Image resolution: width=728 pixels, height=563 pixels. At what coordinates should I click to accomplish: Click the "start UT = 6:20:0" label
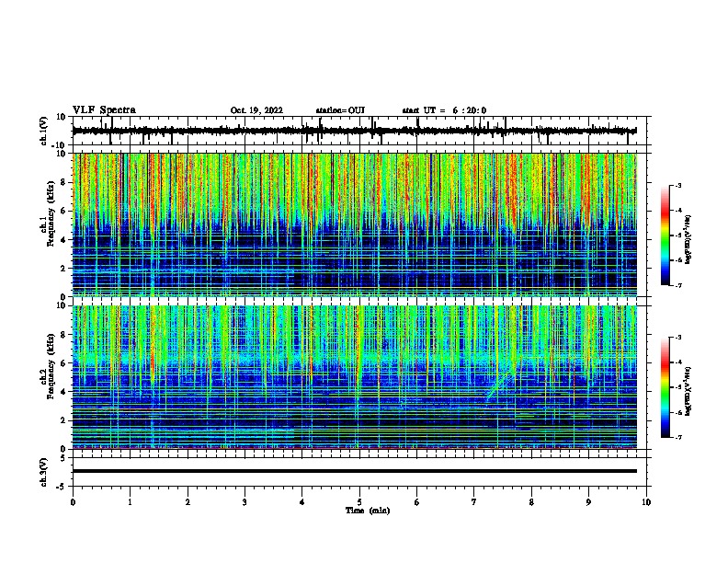(444, 110)
